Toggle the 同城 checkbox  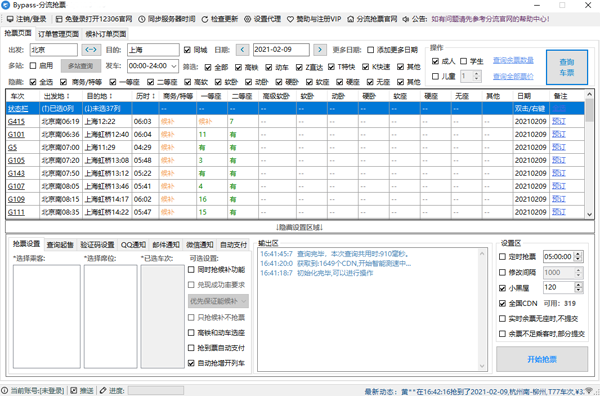coord(187,50)
